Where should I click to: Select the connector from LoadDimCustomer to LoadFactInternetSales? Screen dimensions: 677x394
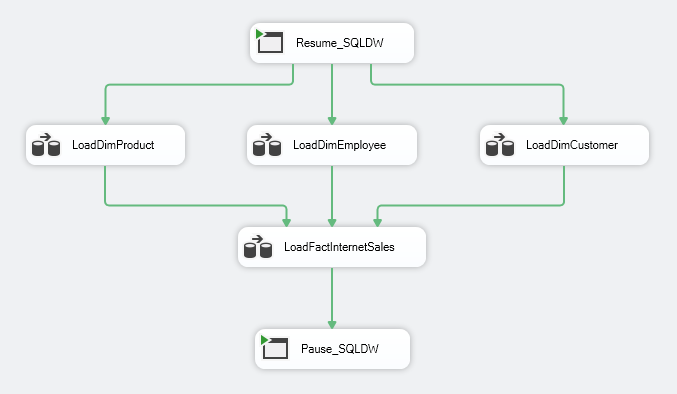[471, 205]
